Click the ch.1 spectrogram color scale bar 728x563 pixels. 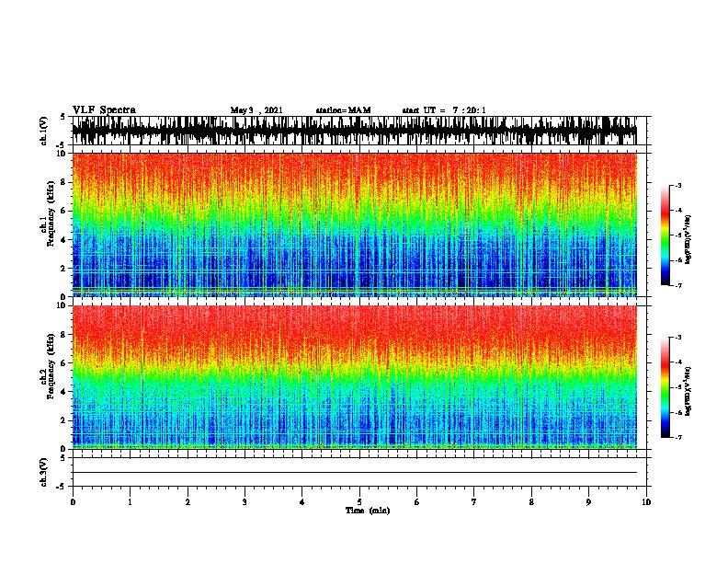click(x=665, y=236)
